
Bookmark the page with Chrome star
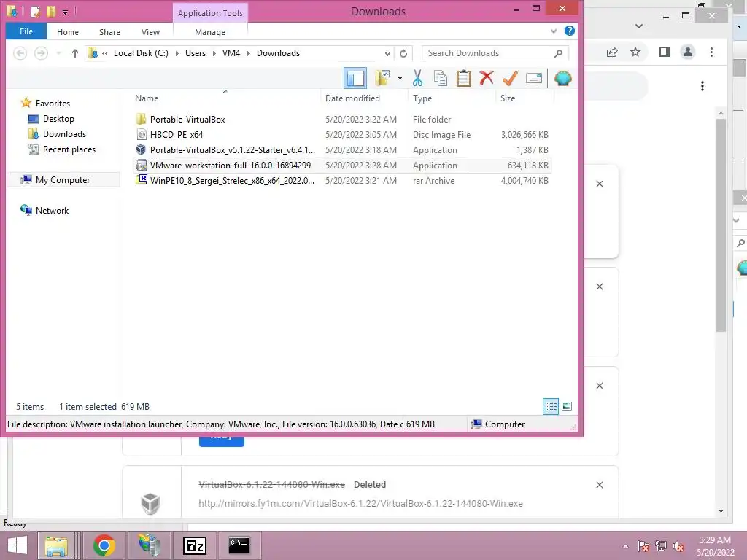coord(635,52)
